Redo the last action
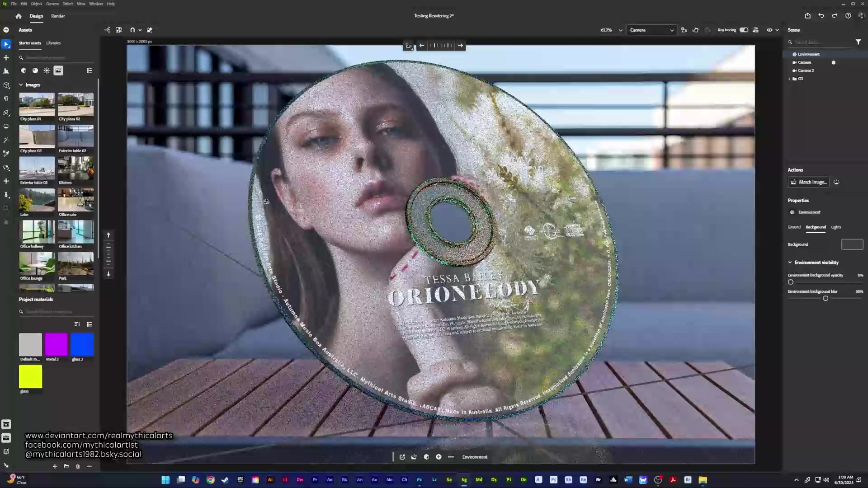Screen dimensions: 868x488 [x=835, y=16]
